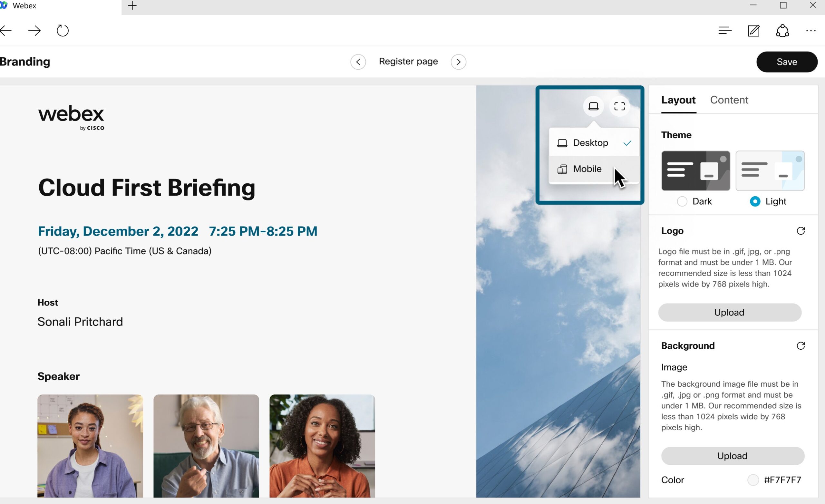Viewport: 825px width, 504px height.
Task: Click the first speaker photo in purple shirt
Action: [x=90, y=446]
